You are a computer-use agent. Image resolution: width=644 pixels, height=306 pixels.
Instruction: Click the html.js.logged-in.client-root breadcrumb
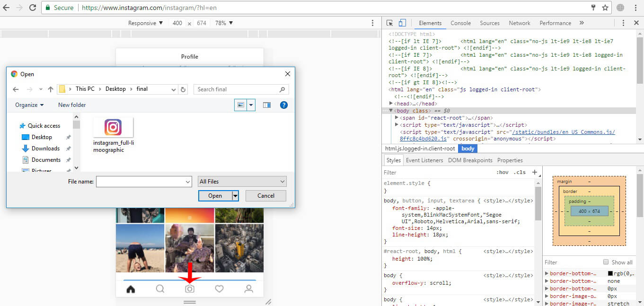(x=420, y=149)
